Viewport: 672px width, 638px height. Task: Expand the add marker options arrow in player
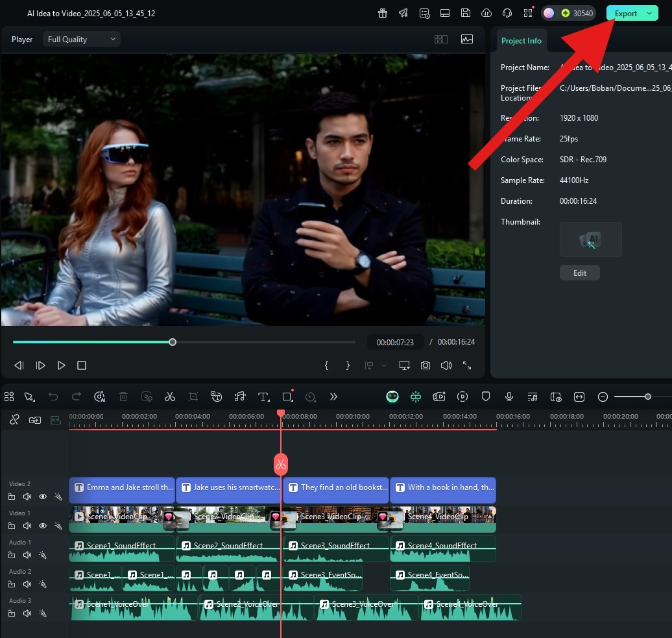point(384,366)
